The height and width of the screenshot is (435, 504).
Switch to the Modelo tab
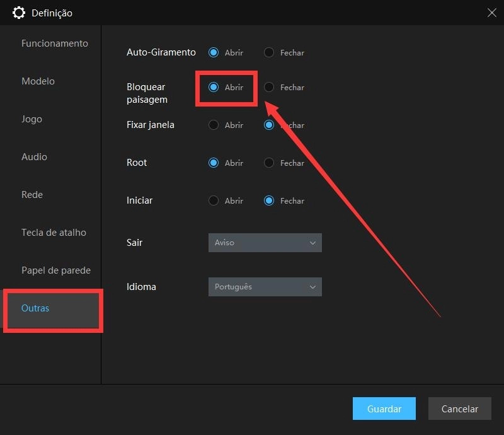tap(38, 81)
